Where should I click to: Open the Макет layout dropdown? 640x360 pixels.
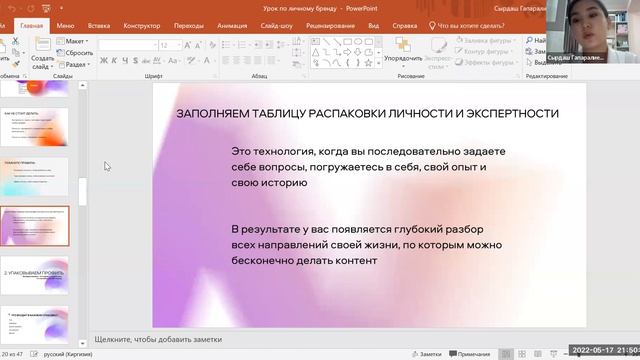72,41
